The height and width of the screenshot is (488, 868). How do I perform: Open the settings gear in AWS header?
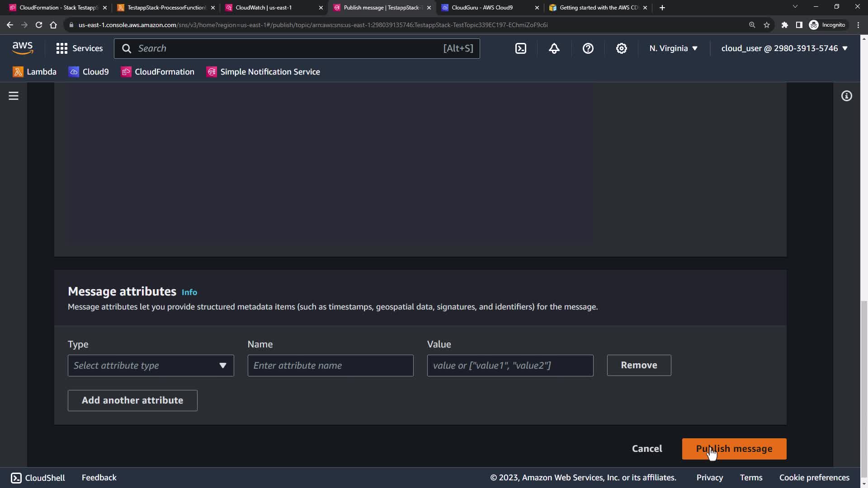click(x=622, y=48)
